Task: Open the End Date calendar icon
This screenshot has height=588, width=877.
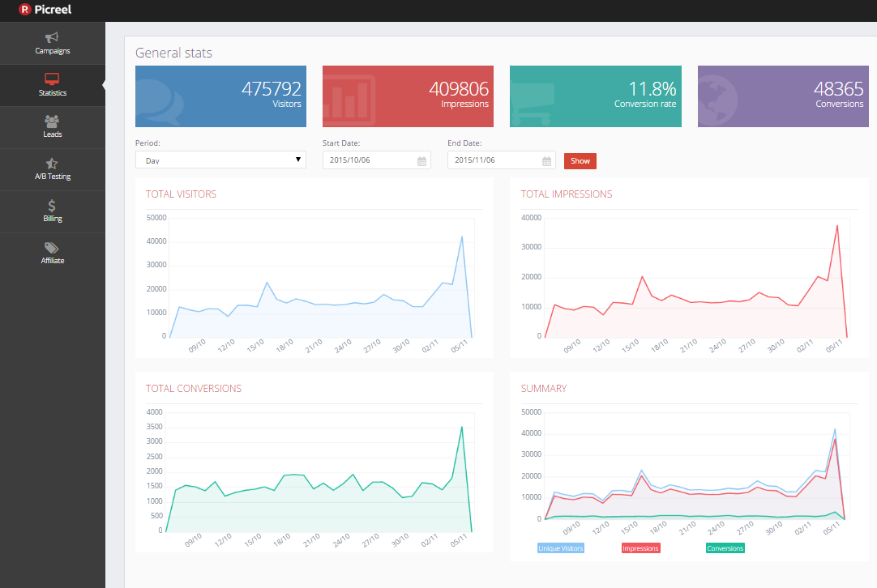Action: (x=546, y=161)
